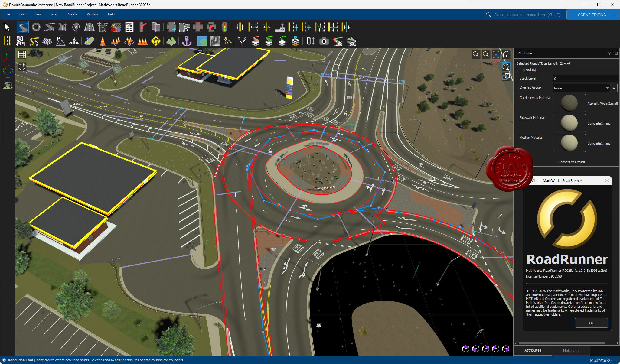Image resolution: width=620 pixels, height=364 pixels.
Task: Select the junction corner red-curve tool
Action: 211,27
